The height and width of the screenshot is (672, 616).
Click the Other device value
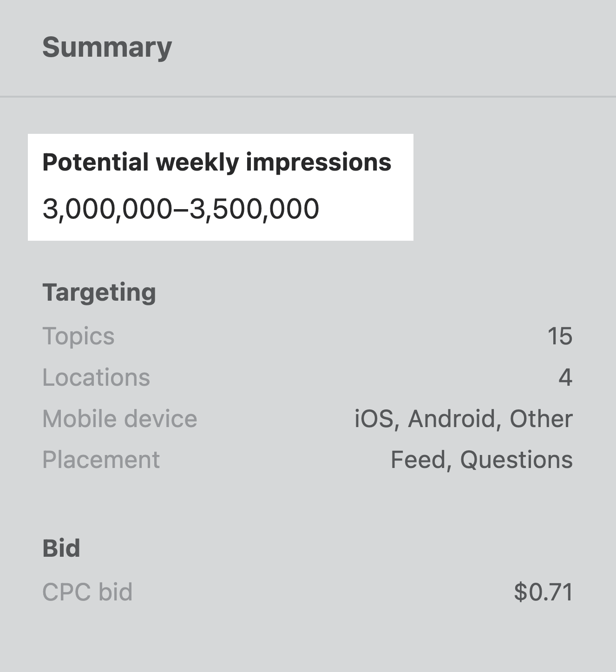pyautogui.click(x=541, y=418)
